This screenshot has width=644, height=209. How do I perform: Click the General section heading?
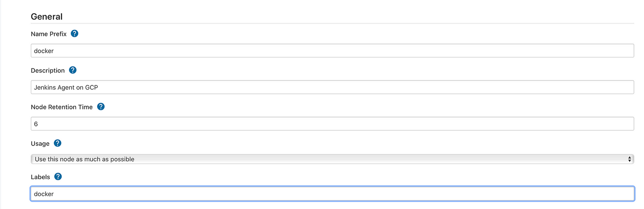[46, 17]
